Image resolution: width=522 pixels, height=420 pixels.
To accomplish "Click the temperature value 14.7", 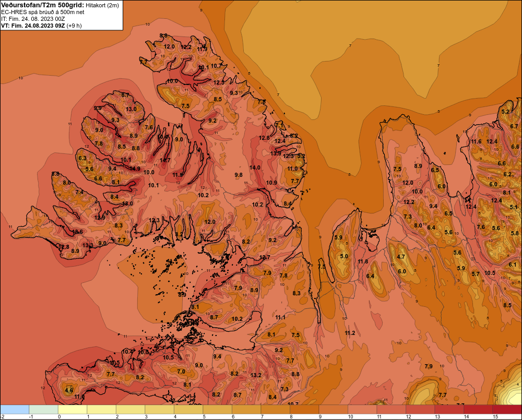I will [165, 160].
